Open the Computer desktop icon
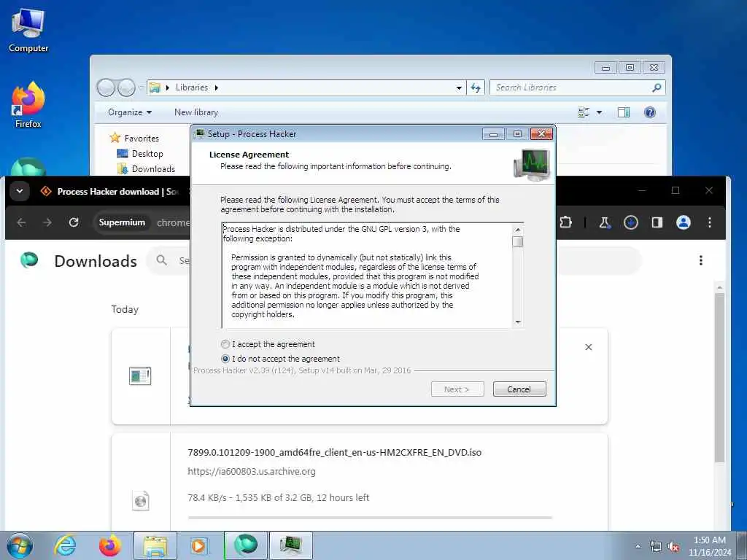The width and height of the screenshot is (747, 560). click(x=28, y=31)
